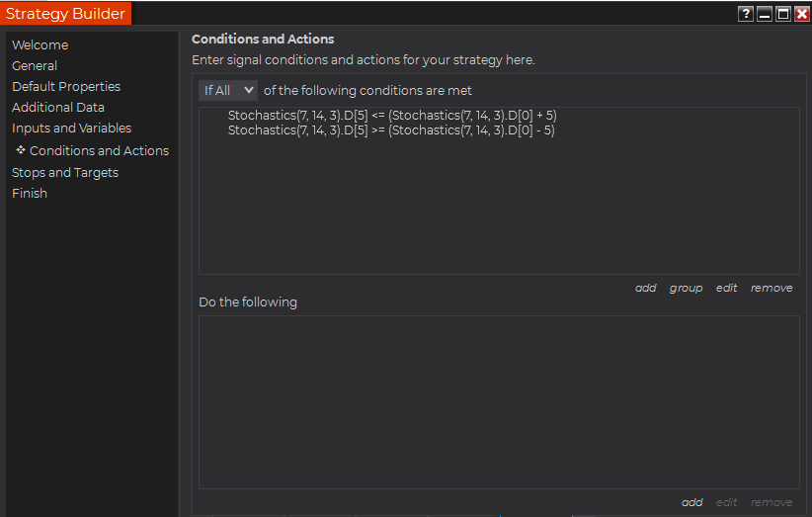Click the help question mark icon
This screenshot has height=517, width=812.
click(746, 14)
